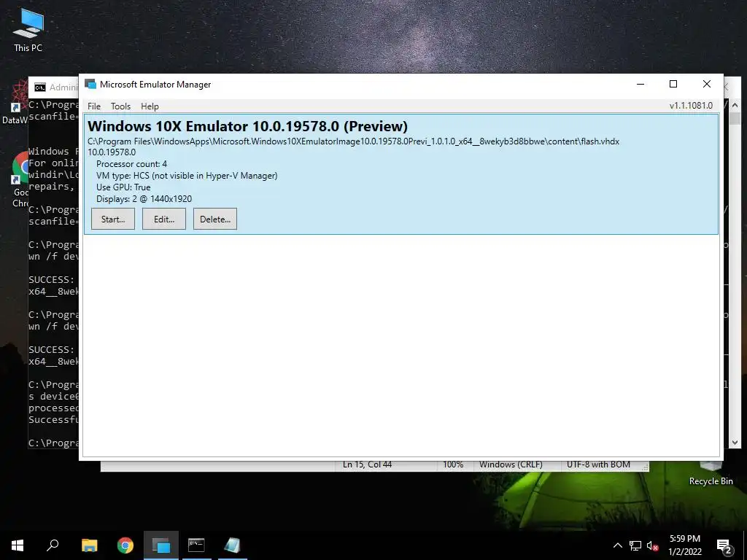
Task: Minimize the Microsoft Emulator Manager window
Action: tap(640, 85)
